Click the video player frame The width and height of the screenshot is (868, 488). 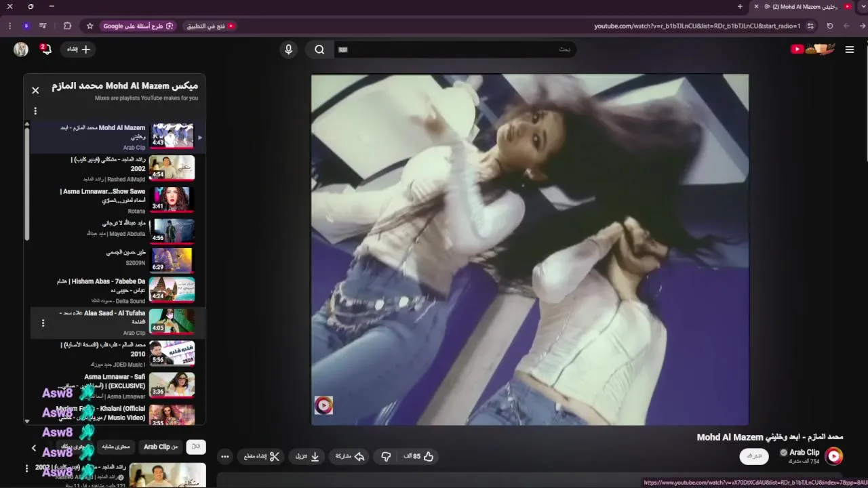[530, 249]
